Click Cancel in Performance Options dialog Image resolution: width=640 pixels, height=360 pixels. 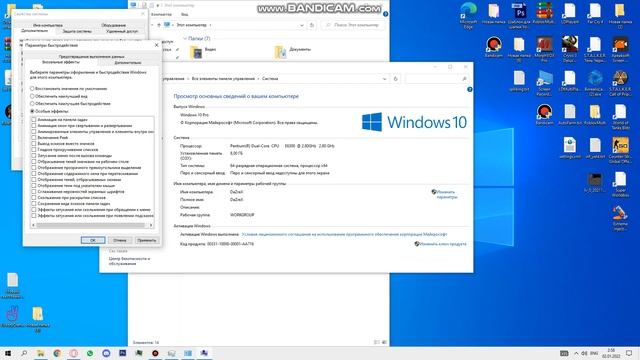pos(120,240)
